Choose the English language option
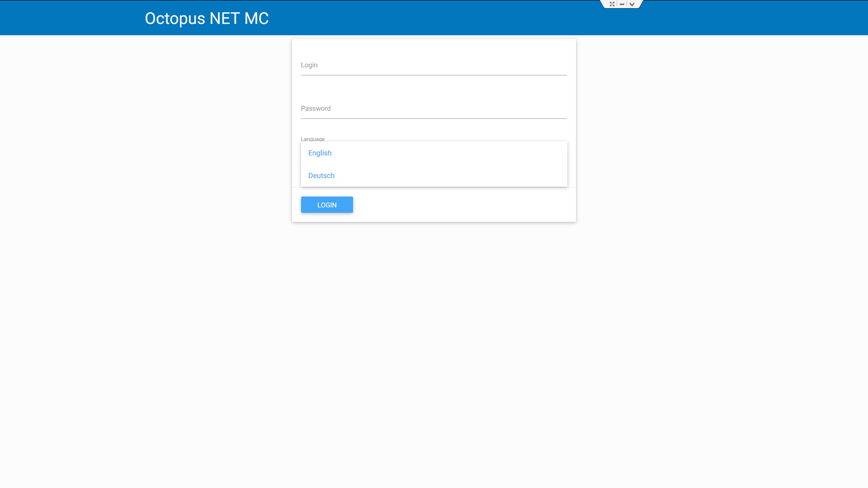This screenshot has height=488, width=868. click(x=320, y=153)
